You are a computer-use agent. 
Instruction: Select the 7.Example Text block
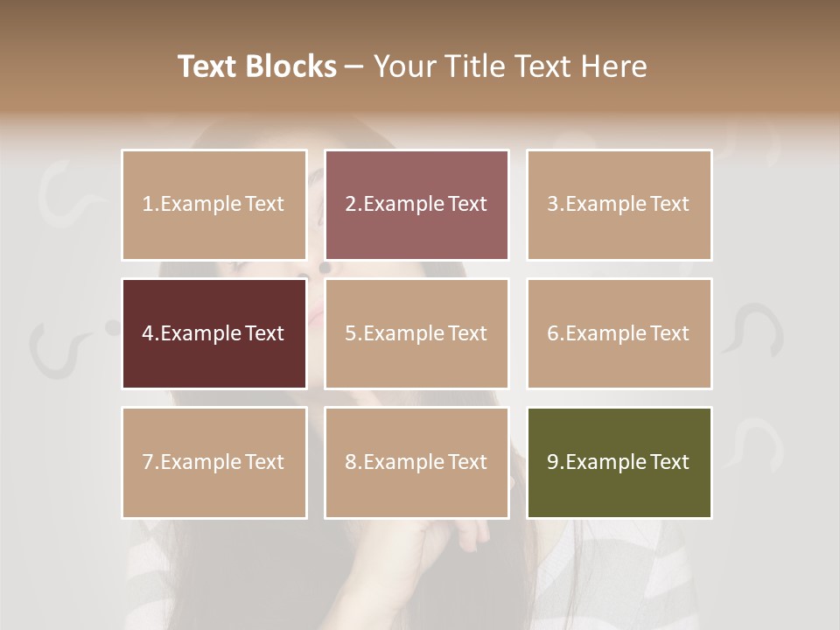tap(214, 463)
